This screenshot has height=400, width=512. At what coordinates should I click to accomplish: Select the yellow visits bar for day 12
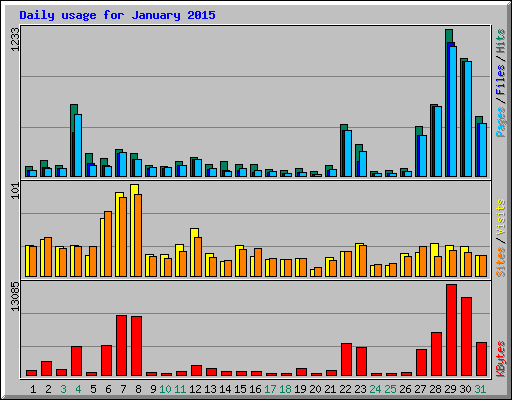tap(194, 252)
